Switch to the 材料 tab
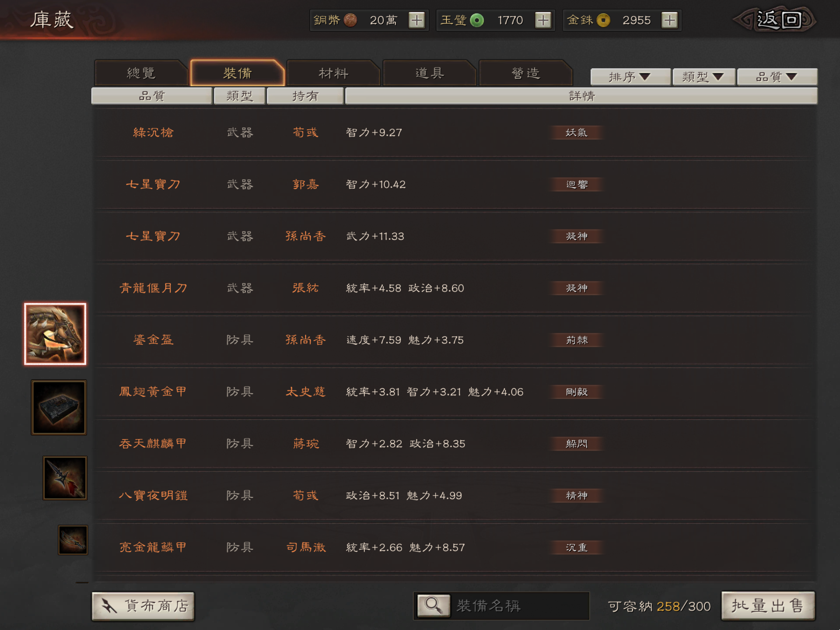This screenshot has height=630, width=840. [333, 73]
